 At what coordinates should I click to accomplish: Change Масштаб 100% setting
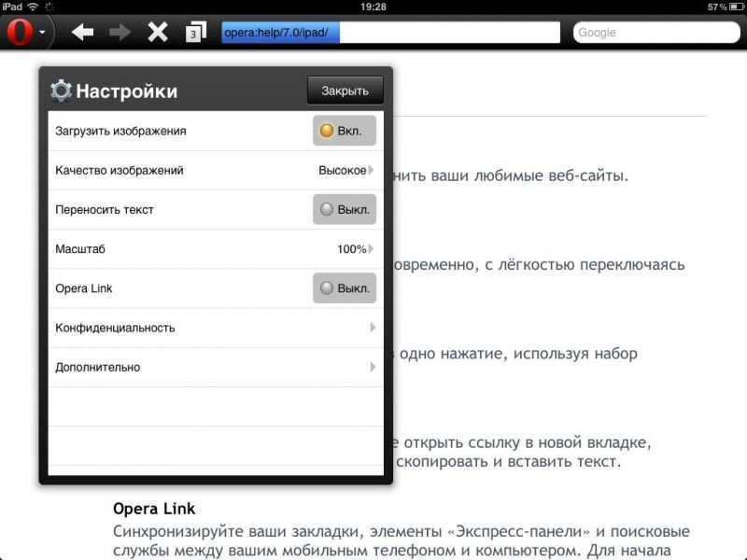pyautogui.click(x=355, y=249)
